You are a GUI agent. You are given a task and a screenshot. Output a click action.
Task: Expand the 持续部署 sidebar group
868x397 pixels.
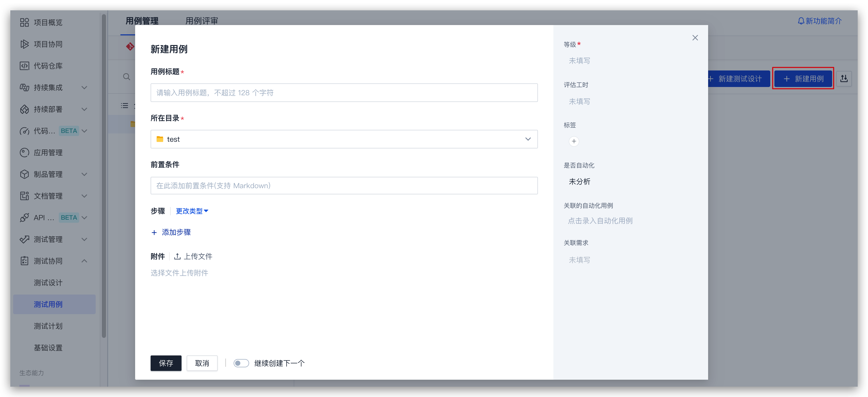click(x=85, y=109)
